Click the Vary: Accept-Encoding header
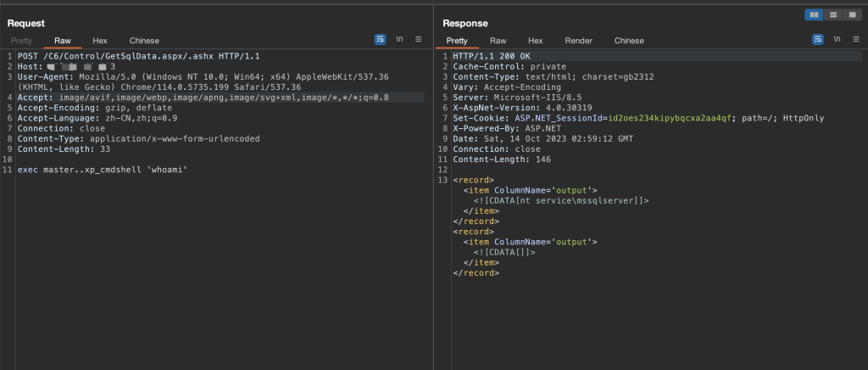 (507, 87)
